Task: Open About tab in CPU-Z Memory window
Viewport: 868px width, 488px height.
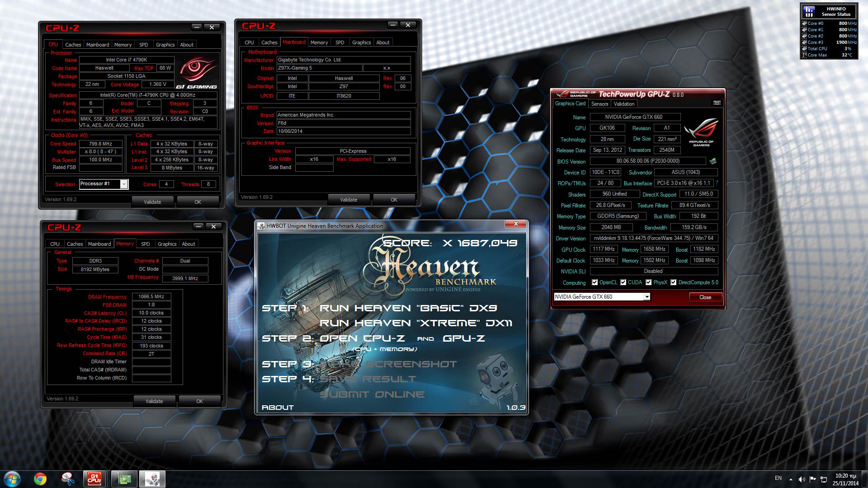Action: (189, 244)
